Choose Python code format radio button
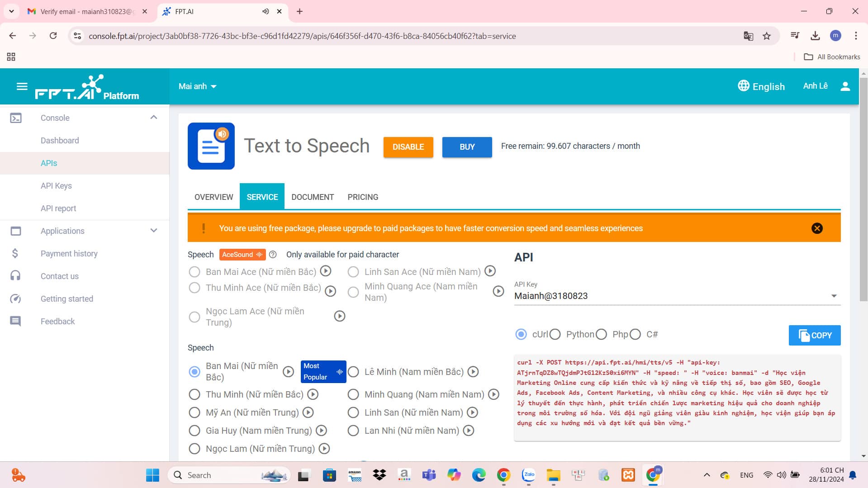 point(555,334)
